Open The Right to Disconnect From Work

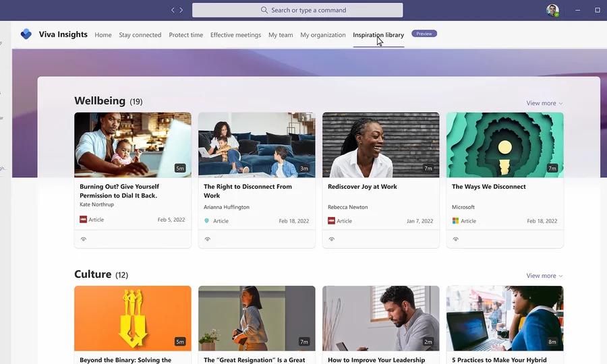pos(248,191)
